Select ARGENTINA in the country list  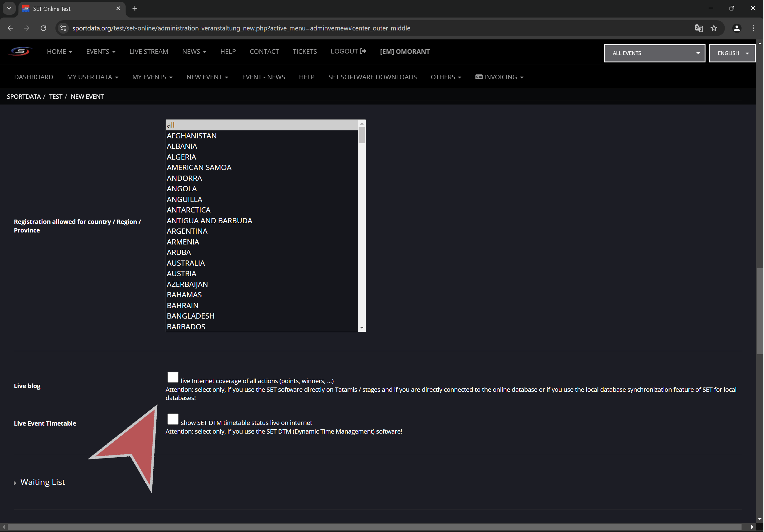pos(187,231)
